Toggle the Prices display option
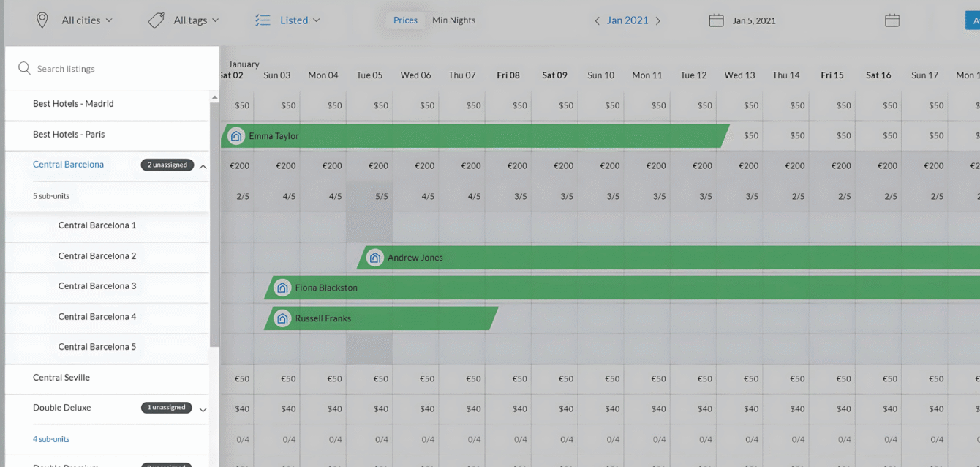980x467 pixels. (405, 20)
